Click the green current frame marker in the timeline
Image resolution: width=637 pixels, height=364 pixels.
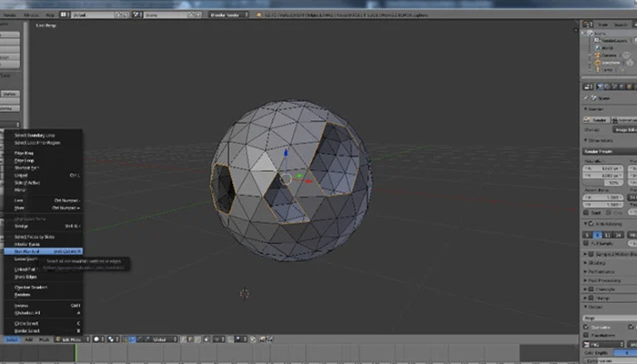(76, 353)
